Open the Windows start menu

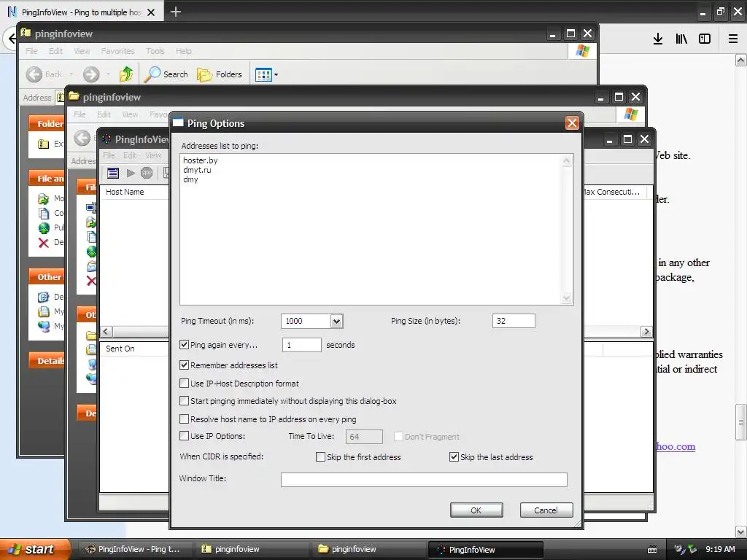[x=34, y=549]
